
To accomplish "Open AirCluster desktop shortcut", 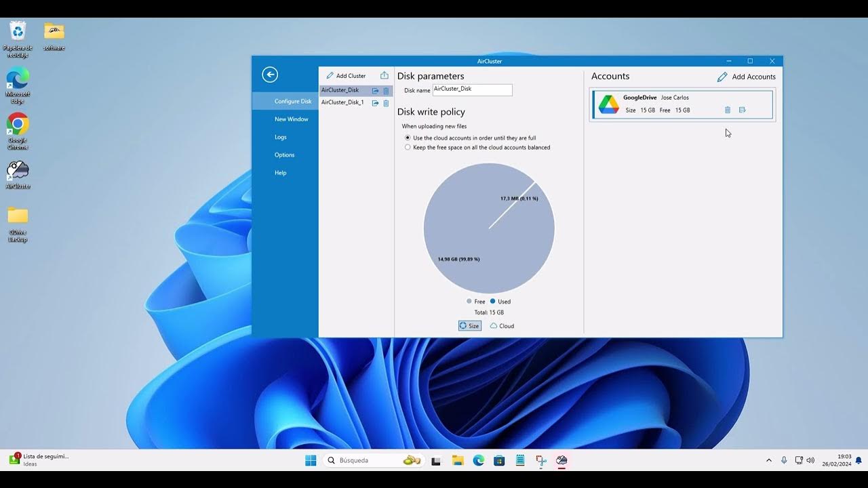I will (x=18, y=174).
